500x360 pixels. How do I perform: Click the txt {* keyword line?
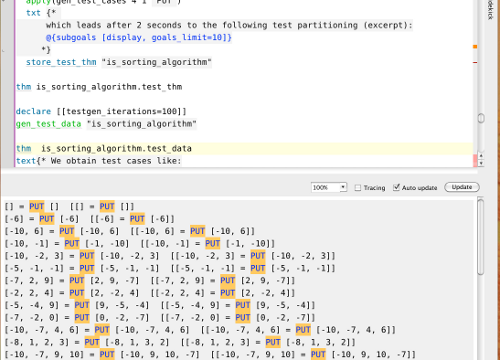click(41, 13)
